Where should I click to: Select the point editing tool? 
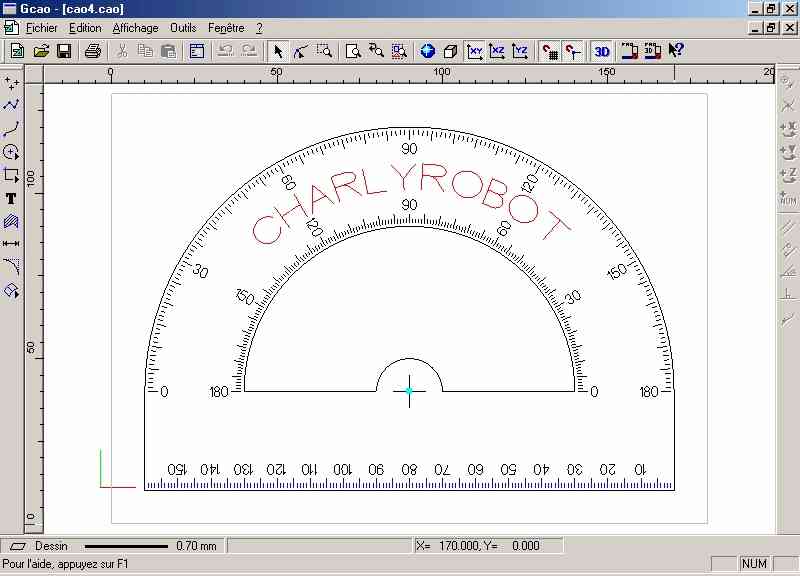tap(301, 51)
